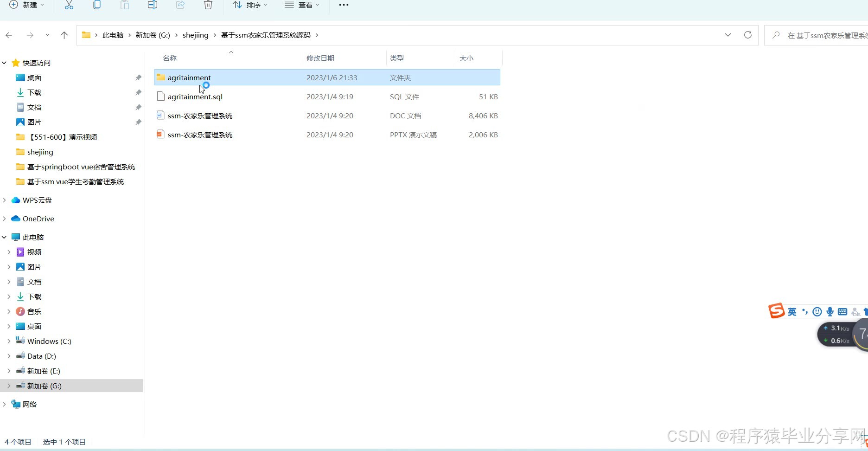Screen dimensions: 868x451
Task: Open 文档 under quick access
Action: click(x=34, y=107)
